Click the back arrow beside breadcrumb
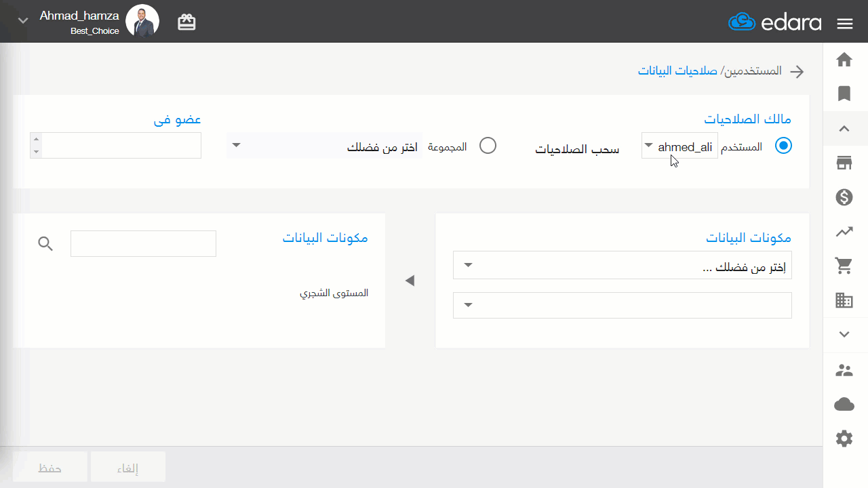 click(x=797, y=72)
